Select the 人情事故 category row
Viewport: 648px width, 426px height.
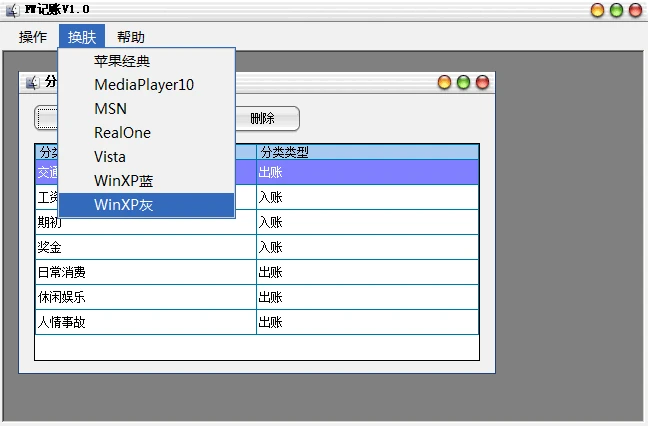click(x=257, y=322)
